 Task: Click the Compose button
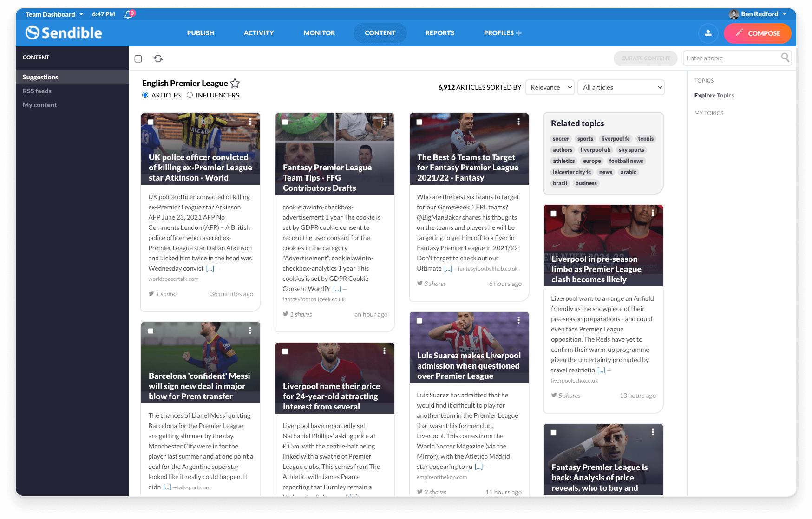click(757, 33)
